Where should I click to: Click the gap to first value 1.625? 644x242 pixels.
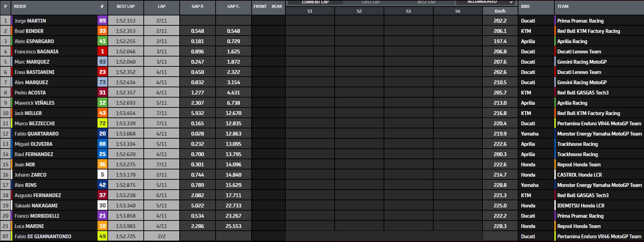point(233,52)
